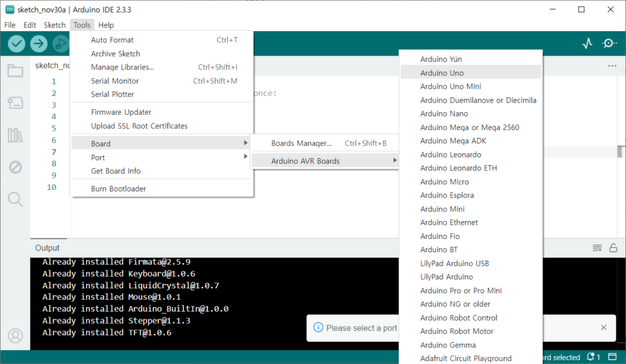The height and width of the screenshot is (364, 626).
Task: Select Burn Bootloader
Action: click(x=162, y=189)
